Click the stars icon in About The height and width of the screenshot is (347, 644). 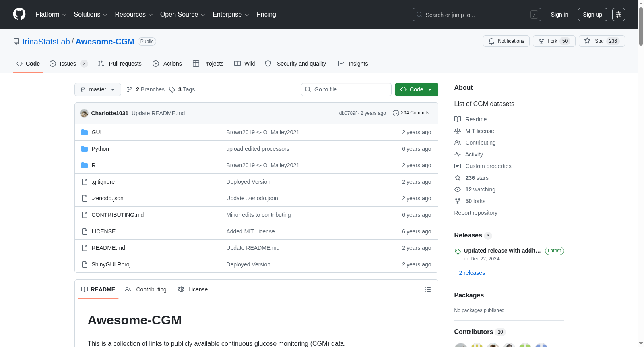(x=458, y=178)
